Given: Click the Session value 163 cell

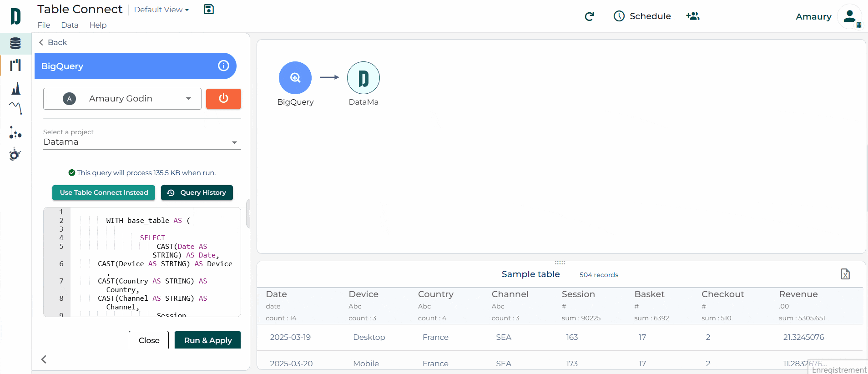Looking at the screenshot, I should [572, 337].
